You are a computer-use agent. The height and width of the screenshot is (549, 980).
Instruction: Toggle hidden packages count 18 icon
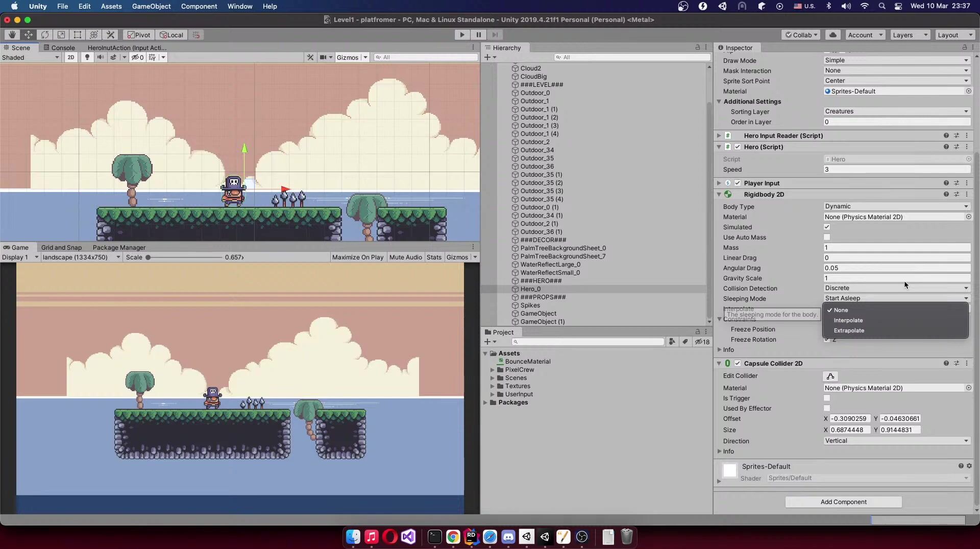(x=702, y=342)
